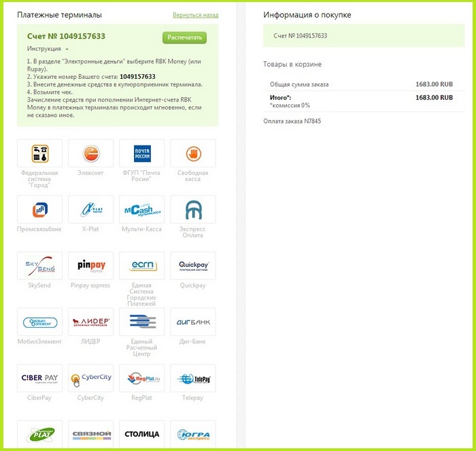Pick the Экспресс Оплата icon
The image size is (476, 451).
[193, 210]
